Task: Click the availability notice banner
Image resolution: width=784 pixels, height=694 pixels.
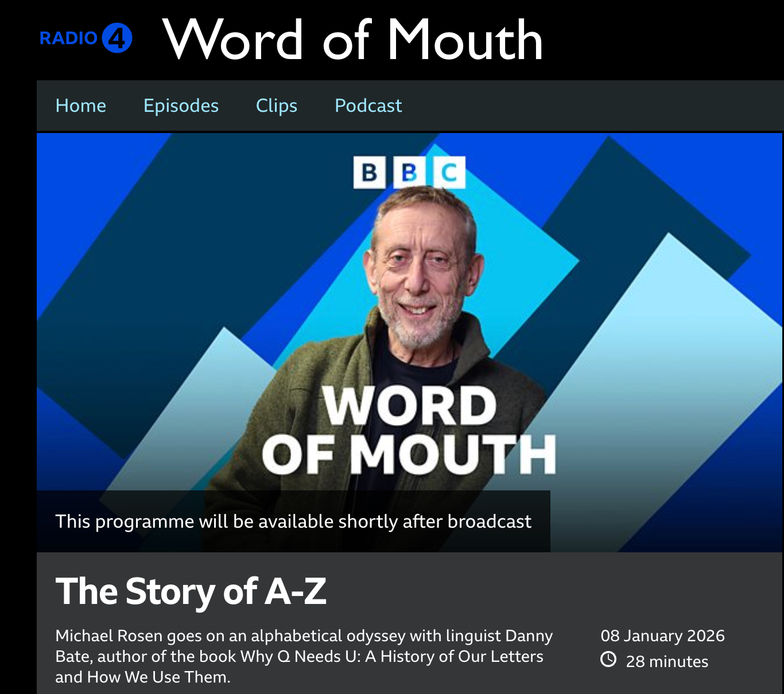Action: pos(293,521)
